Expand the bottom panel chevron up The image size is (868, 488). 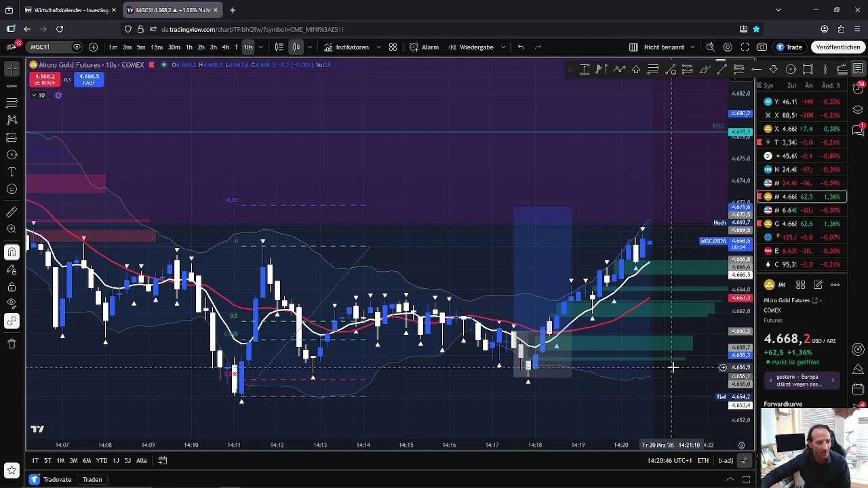click(x=730, y=479)
